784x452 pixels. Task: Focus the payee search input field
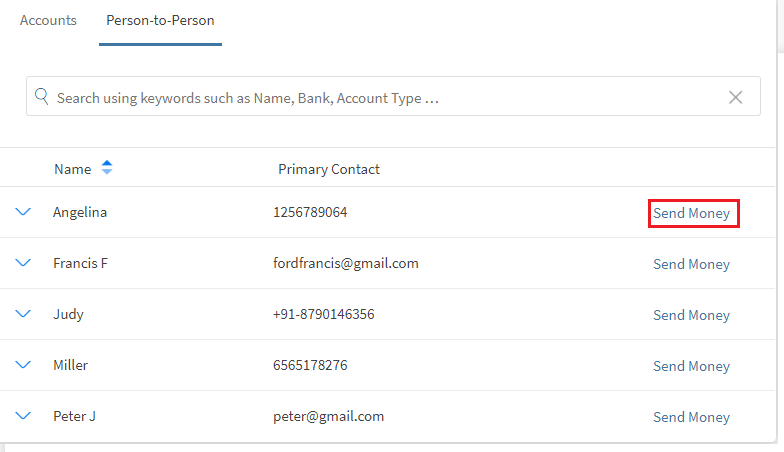380,97
